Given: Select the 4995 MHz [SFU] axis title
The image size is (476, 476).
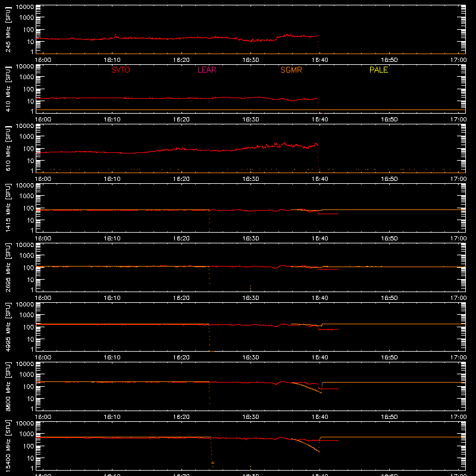Looking at the screenshot, I should (8, 327).
